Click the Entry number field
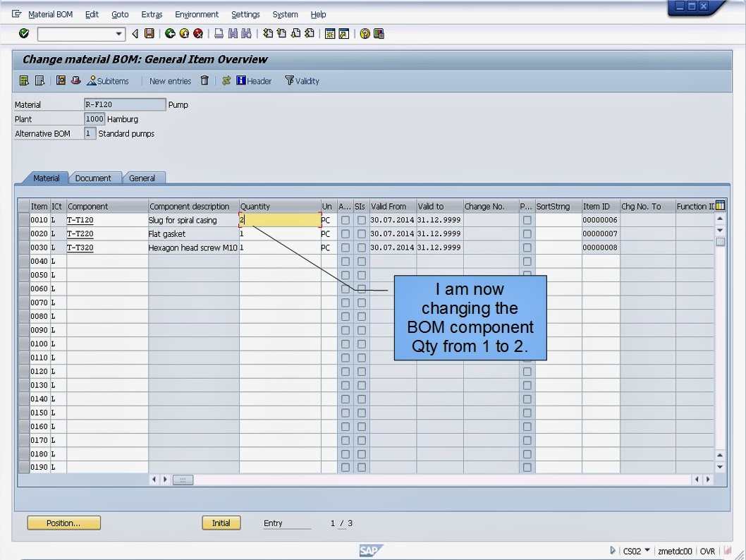Screen dimensions: 746x560 click(342, 523)
